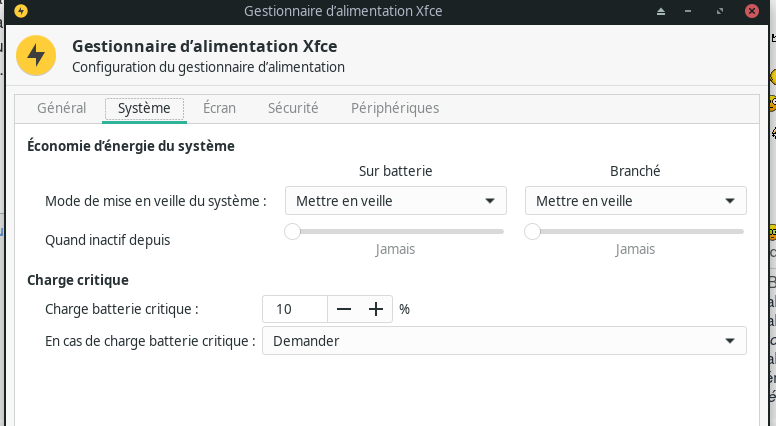776x426 pixels.
Task: Click the small power manager titlebar icon
Action: point(21,11)
